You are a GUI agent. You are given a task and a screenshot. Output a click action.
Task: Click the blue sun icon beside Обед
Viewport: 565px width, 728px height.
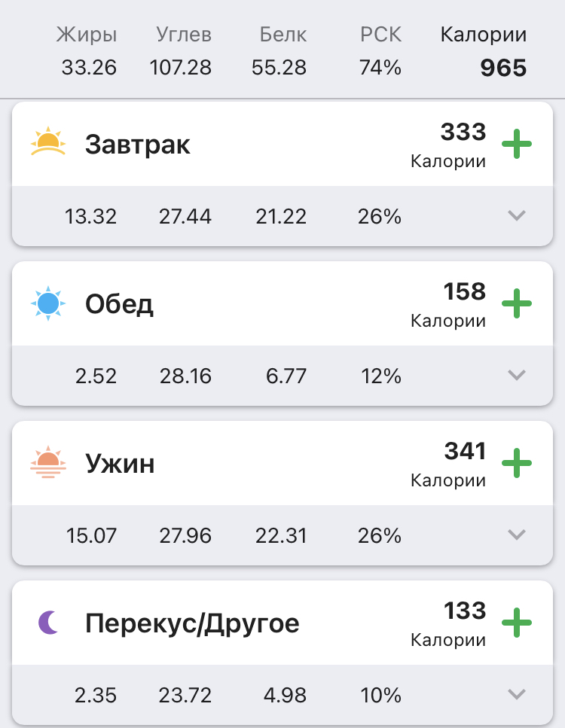tap(48, 303)
